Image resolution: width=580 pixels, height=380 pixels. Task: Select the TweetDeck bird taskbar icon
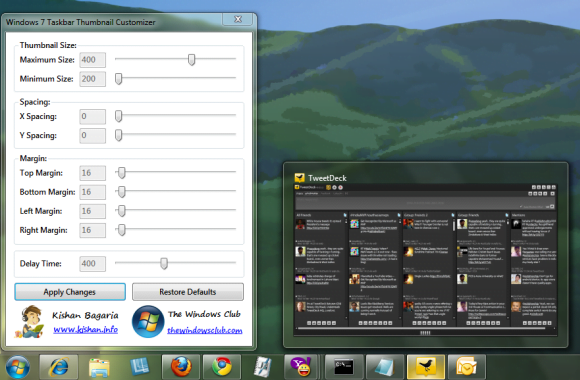[x=426, y=366]
